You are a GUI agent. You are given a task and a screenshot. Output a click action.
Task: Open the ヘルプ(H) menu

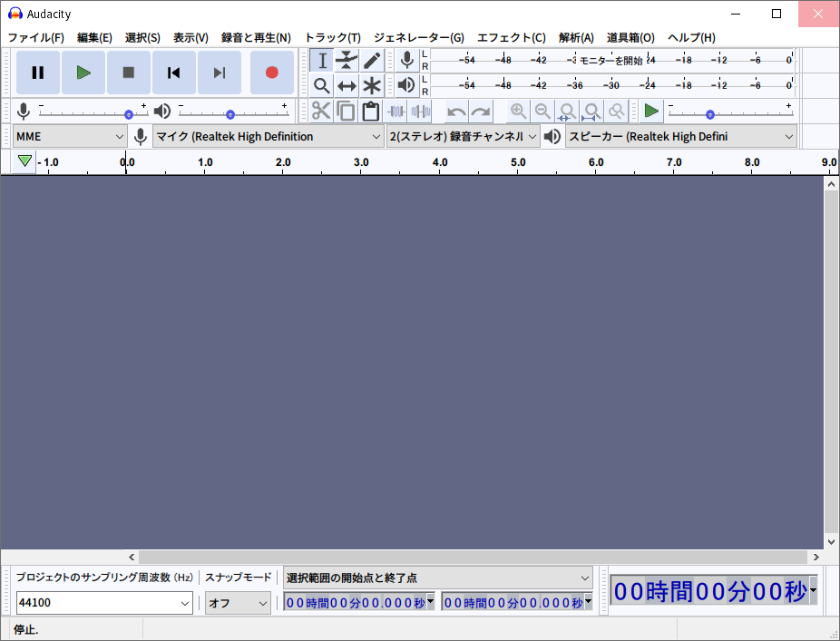coord(691,37)
